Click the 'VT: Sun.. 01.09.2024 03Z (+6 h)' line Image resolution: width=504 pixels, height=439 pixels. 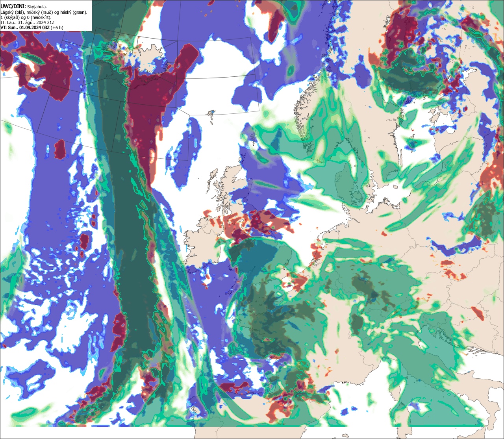[31, 28]
